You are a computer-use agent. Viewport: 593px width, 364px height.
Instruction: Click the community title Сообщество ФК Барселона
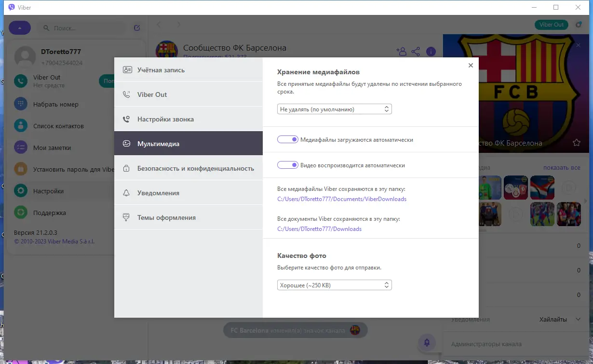coord(235,48)
